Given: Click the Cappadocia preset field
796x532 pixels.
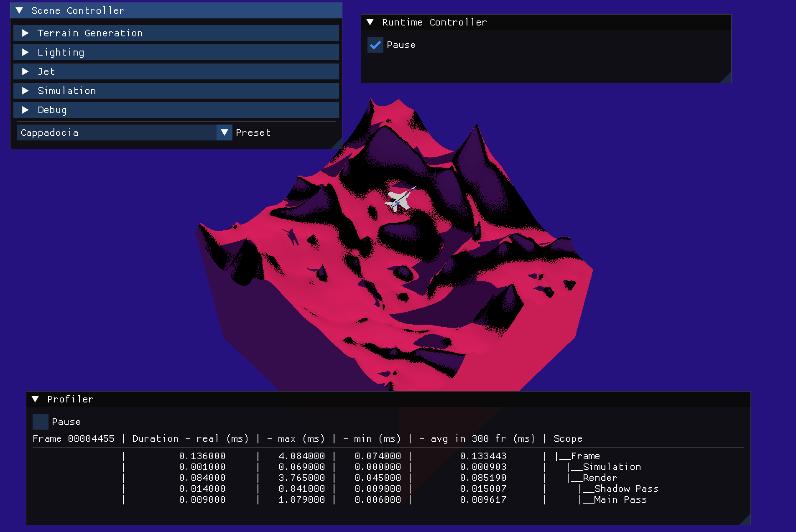Looking at the screenshot, I should 117,132.
